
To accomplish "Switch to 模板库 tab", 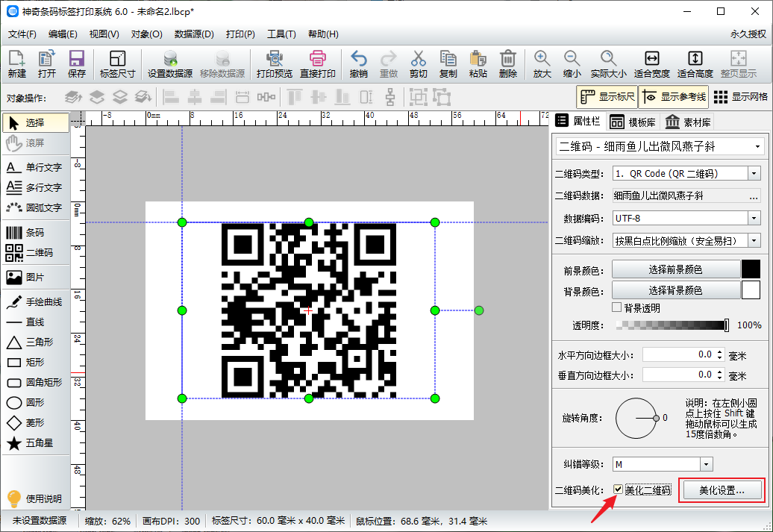I will click(x=633, y=122).
